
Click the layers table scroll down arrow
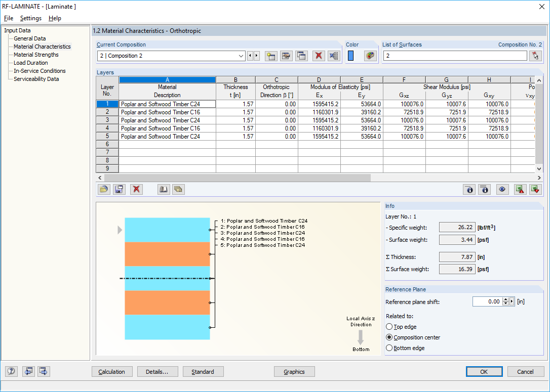coord(539,169)
